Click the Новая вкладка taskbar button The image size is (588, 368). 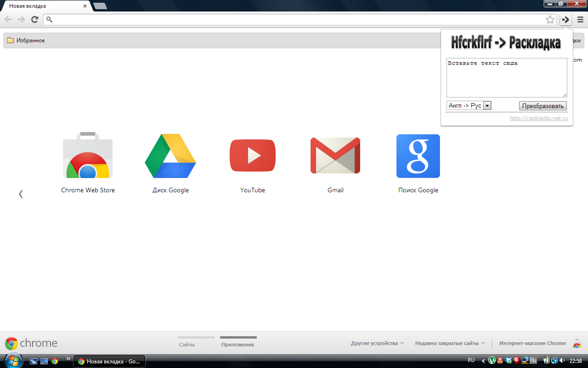pos(109,361)
